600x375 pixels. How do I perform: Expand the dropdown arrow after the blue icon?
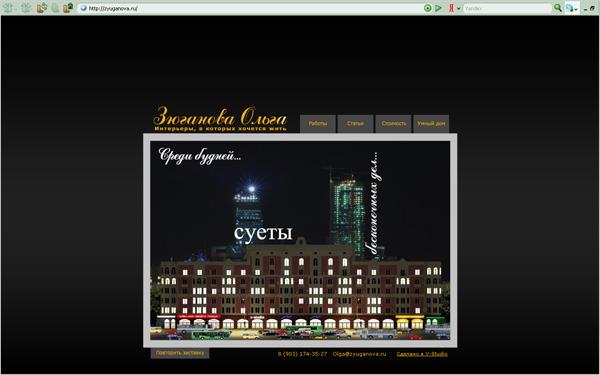576,9
